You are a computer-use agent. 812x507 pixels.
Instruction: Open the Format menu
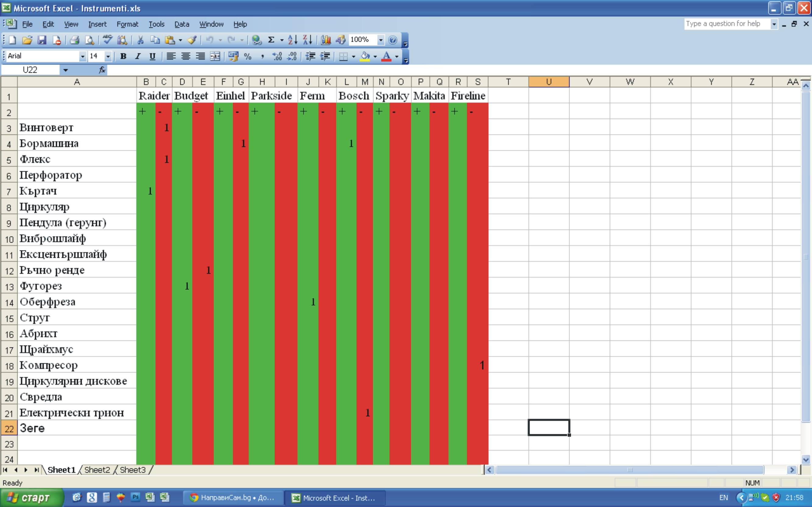tap(127, 24)
